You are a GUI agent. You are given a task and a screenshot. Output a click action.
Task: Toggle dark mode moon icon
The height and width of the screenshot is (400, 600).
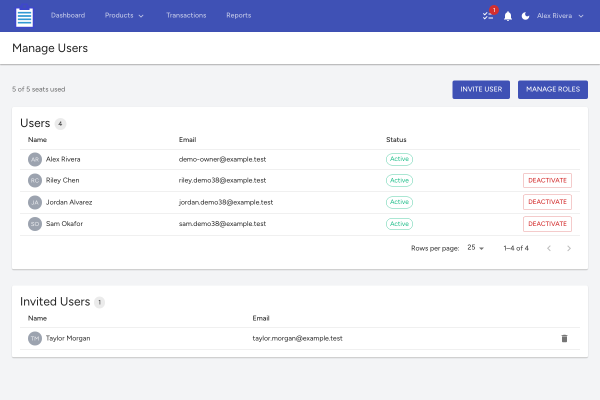525,16
